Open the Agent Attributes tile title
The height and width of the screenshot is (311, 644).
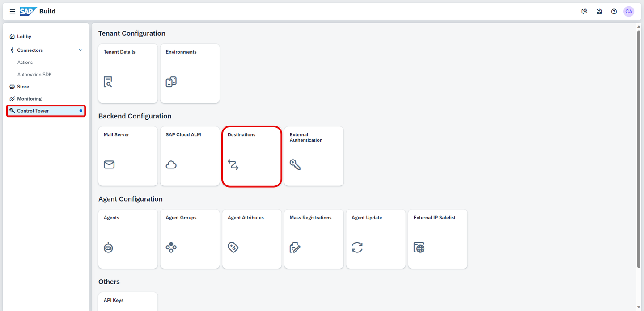[246, 218]
